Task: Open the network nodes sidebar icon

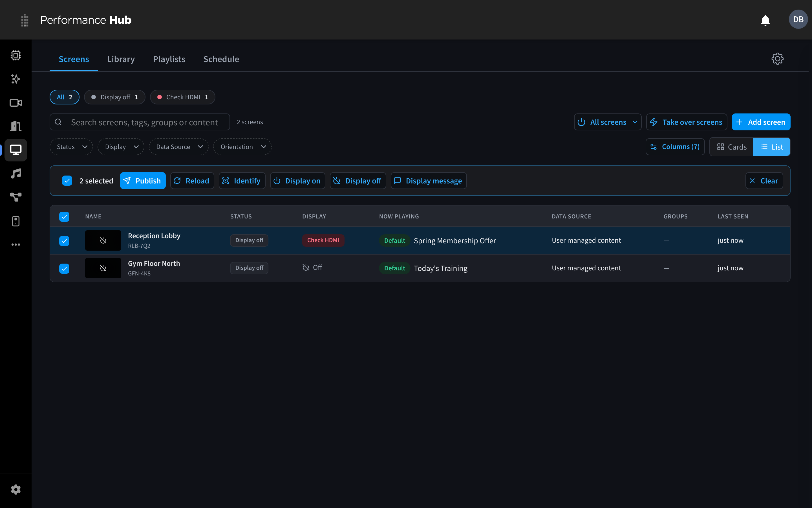Action: 16,197
